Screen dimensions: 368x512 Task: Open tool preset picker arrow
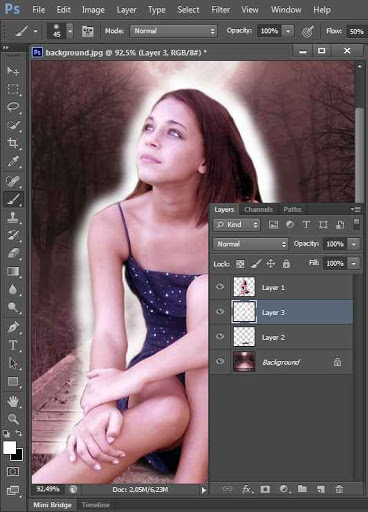pyautogui.click(x=35, y=32)
